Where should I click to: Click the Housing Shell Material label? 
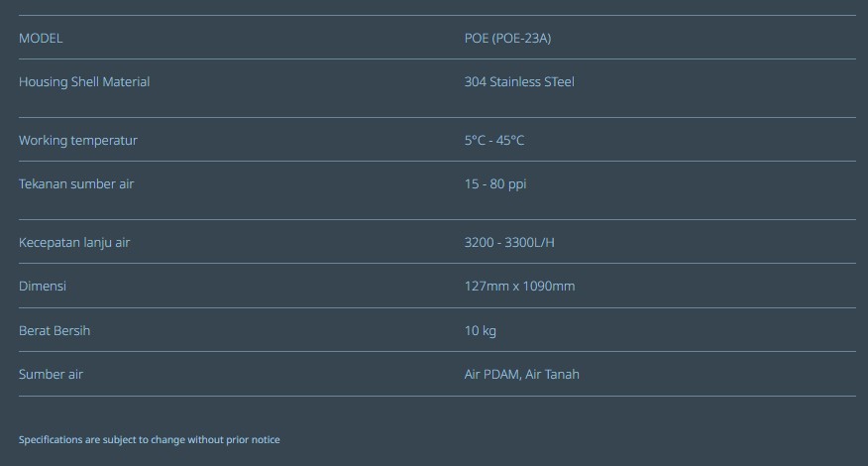click(84, 81)
